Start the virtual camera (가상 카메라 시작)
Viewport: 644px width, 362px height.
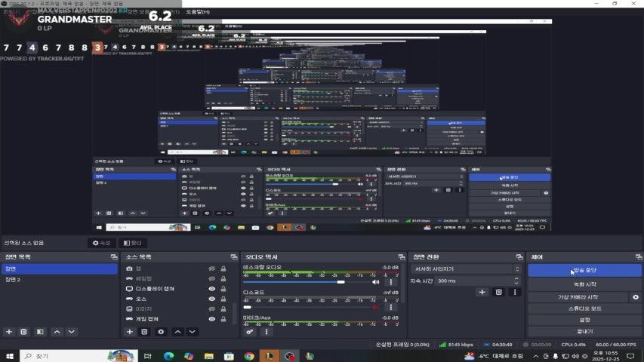[x=578, y=296]
